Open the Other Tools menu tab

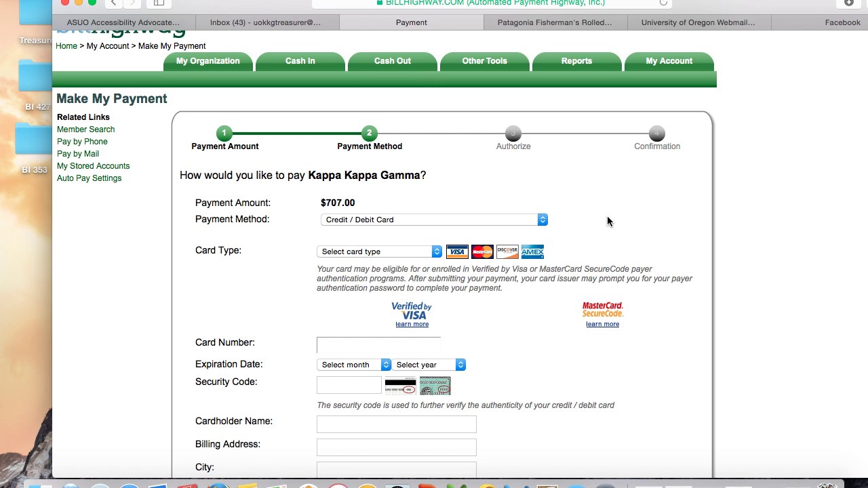click(484, 61)
